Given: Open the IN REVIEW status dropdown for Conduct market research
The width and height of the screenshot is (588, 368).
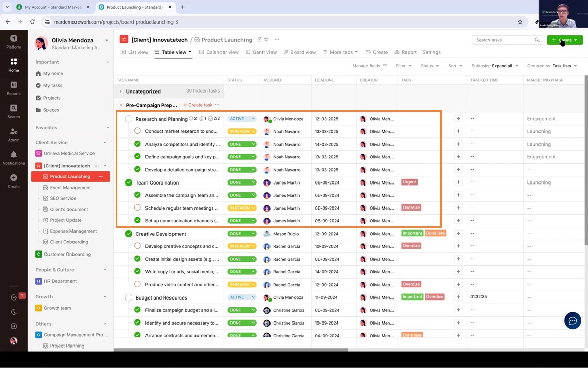Looking at the screenshot, I should [x=242, y=131].
